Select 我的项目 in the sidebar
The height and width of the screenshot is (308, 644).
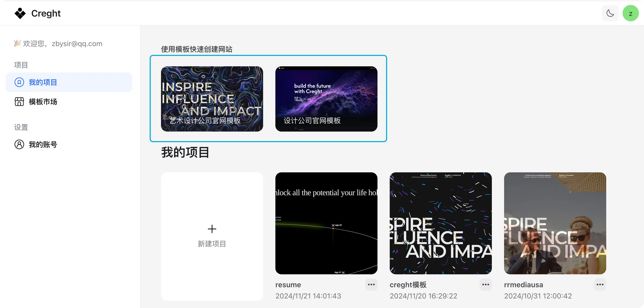click(69, 82)
